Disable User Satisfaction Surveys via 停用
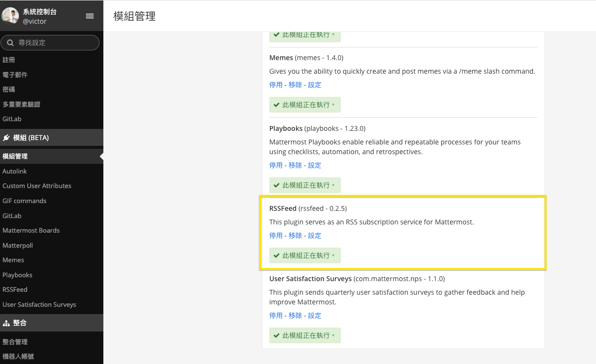Screen dimensions: 596x364 (276, 316)
